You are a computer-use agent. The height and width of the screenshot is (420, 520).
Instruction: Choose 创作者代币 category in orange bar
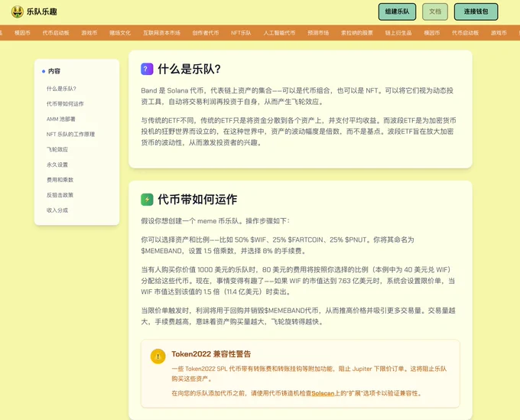[206, 33]
